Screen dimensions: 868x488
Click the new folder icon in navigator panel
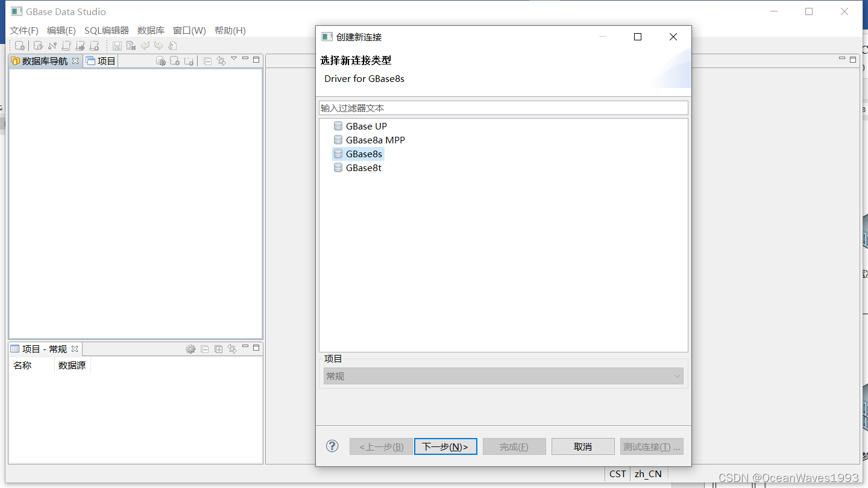click(x=189, y=61)
